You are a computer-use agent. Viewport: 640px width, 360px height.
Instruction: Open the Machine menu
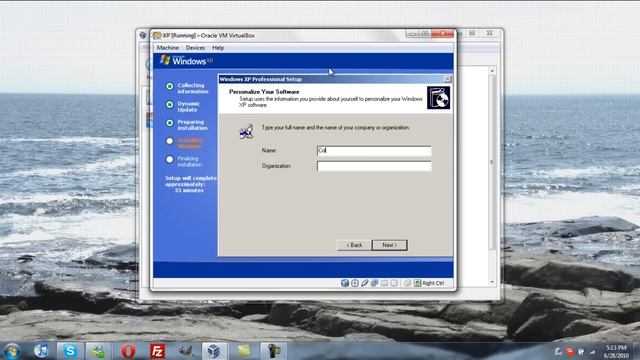pyautogui.click(x=168, y=48)
